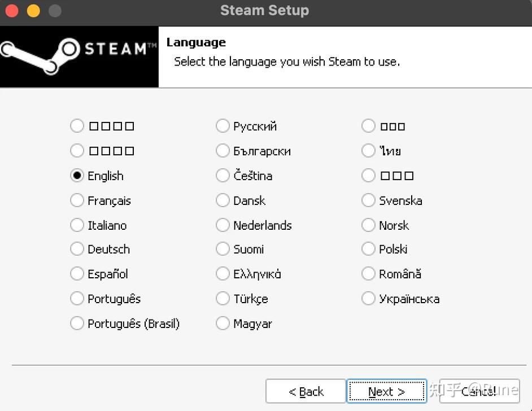532x411 pixels.
Task: Choose Українська as the language
Action: coord(369,299)
